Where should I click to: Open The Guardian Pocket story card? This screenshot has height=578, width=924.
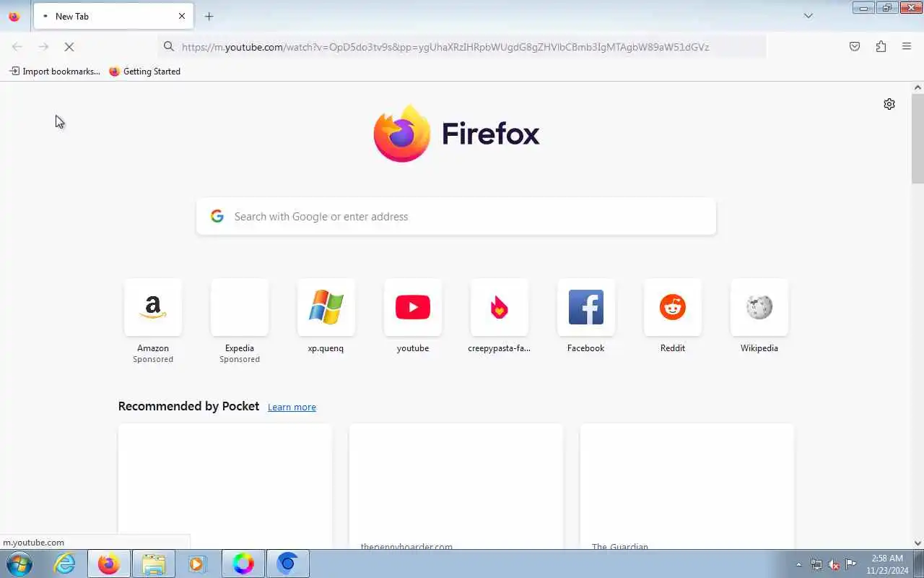click(687, 486)
